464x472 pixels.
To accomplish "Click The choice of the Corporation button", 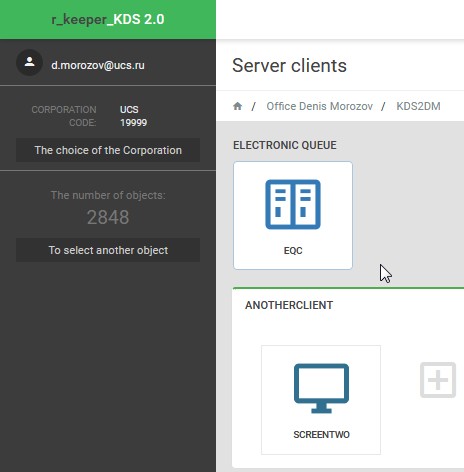I will [108, 150].
